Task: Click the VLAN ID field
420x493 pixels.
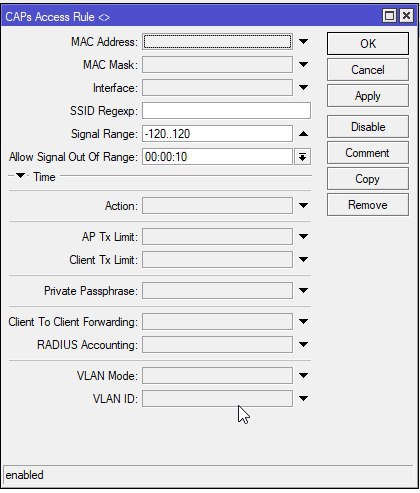Action: [x=217, y=398]
